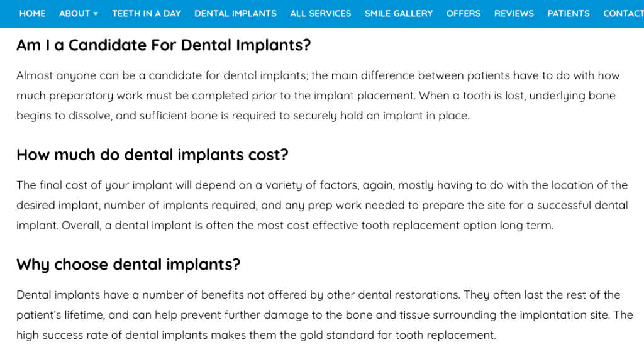The image size is (644, 352).
Task: Click the paragraph starting 'The final cost'
Action: (x=322, y=205)
